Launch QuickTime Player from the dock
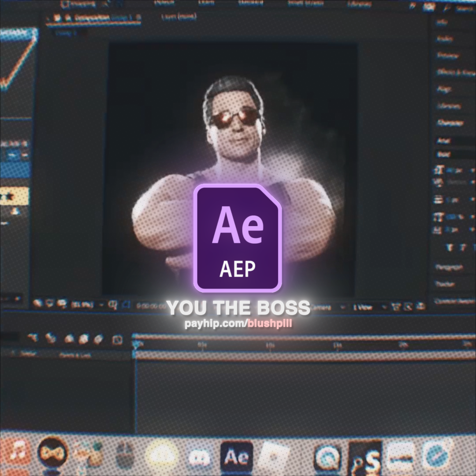 point(327,457)
